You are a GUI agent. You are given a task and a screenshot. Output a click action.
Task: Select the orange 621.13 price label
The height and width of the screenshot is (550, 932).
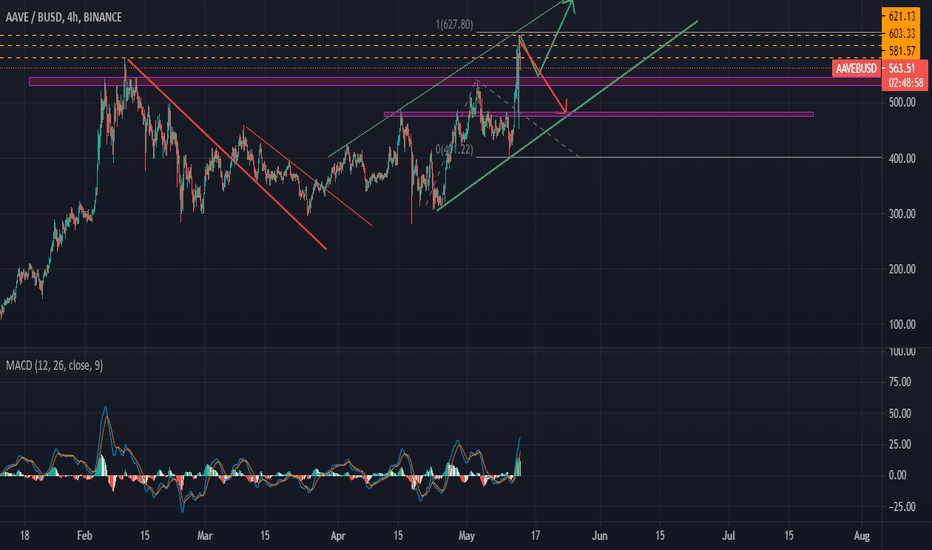[x=902, y=17]
